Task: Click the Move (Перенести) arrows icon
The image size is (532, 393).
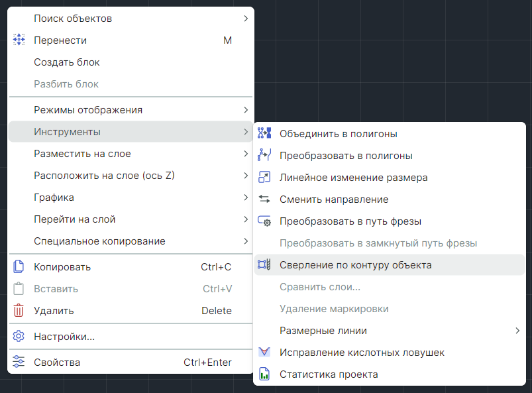Action: 19,40
